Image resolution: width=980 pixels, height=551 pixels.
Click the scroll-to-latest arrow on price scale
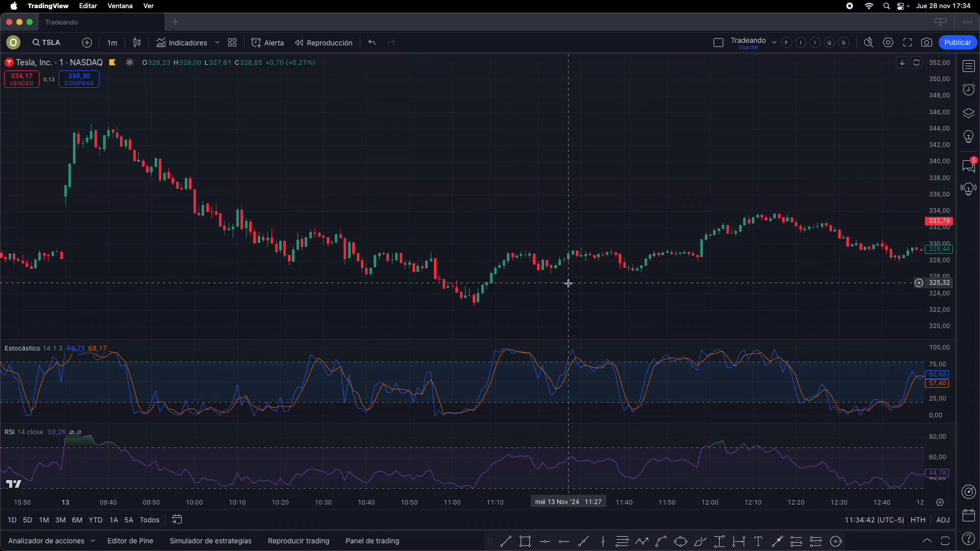(902, 63)
